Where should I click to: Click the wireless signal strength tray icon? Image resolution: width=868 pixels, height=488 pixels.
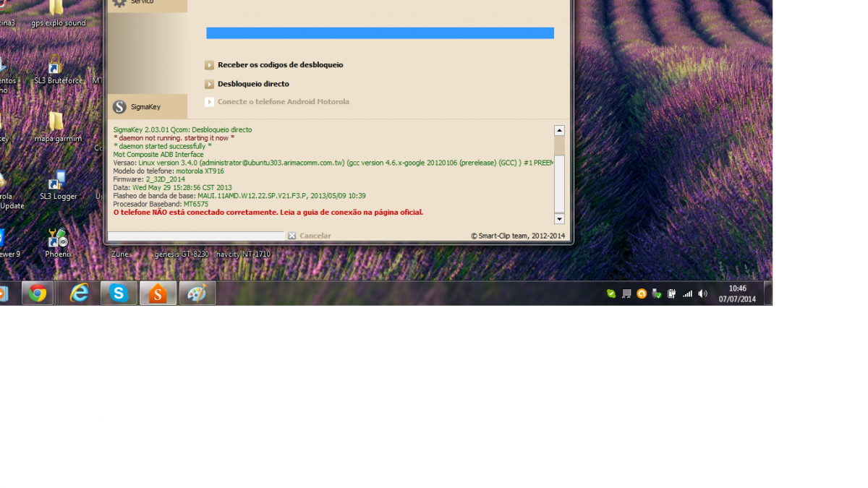[x=687, y=294]
